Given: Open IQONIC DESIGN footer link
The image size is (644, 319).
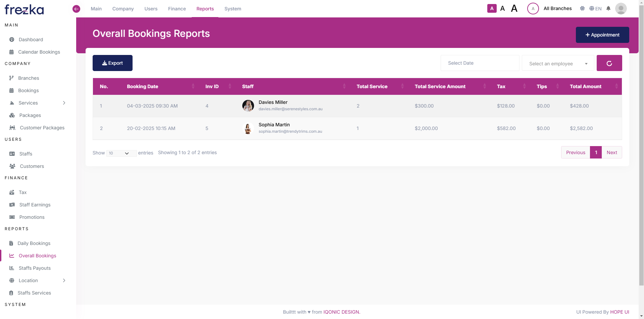Looking at the screenshot, I should point(341,312).
